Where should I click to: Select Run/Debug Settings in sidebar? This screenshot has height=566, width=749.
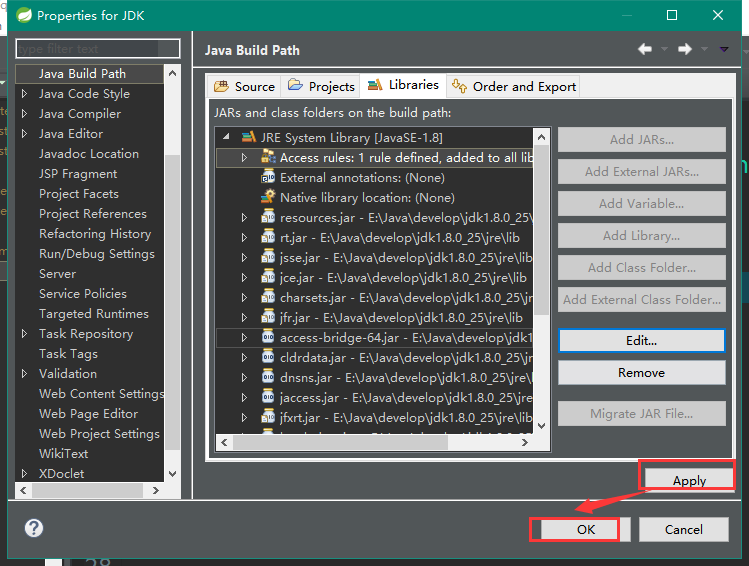coord(96,254)
